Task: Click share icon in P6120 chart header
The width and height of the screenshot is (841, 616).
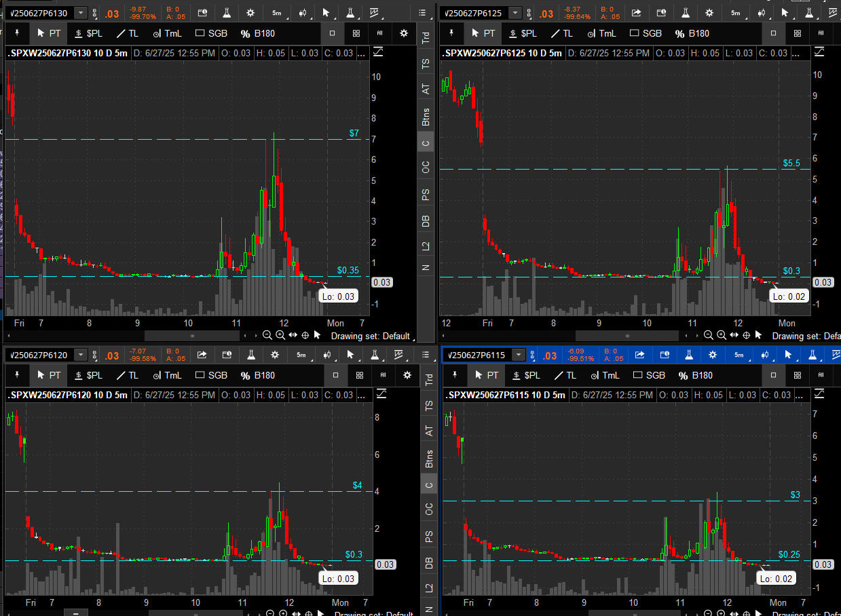Action: [x=202, y=355]
